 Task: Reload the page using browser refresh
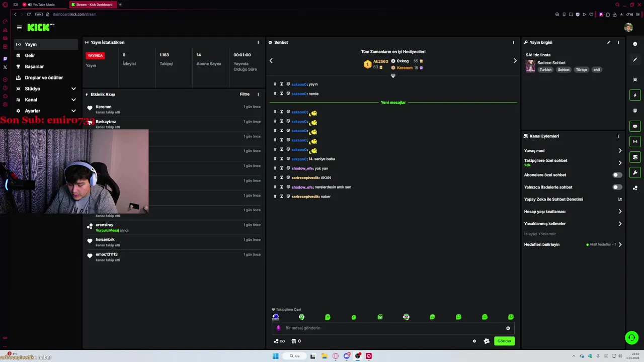(x=29, y=14)
